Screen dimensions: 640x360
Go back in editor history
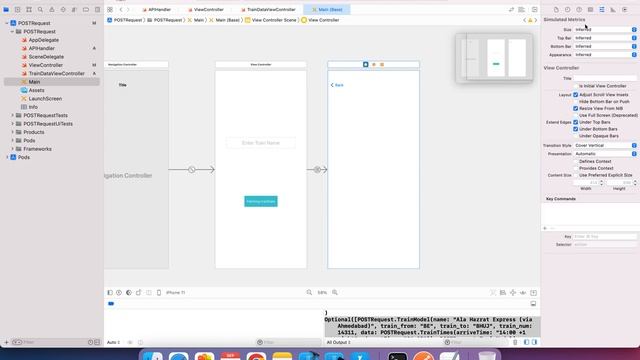121,9
